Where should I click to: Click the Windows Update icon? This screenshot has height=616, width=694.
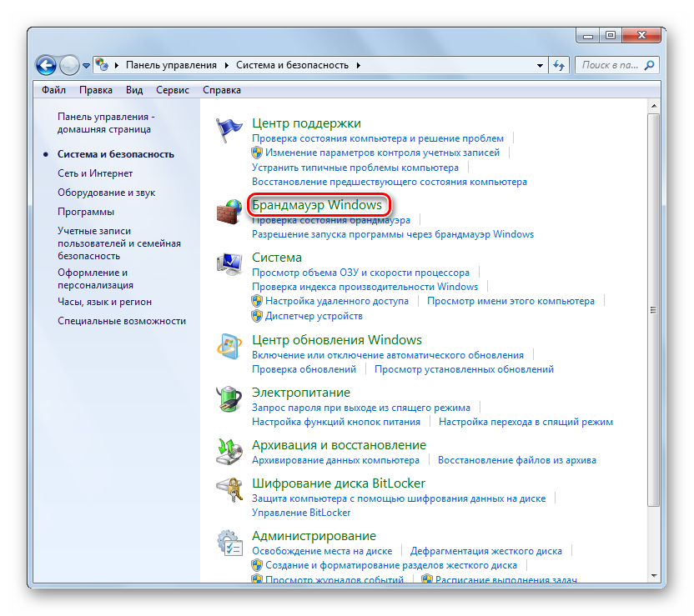(x=229, y=348)
